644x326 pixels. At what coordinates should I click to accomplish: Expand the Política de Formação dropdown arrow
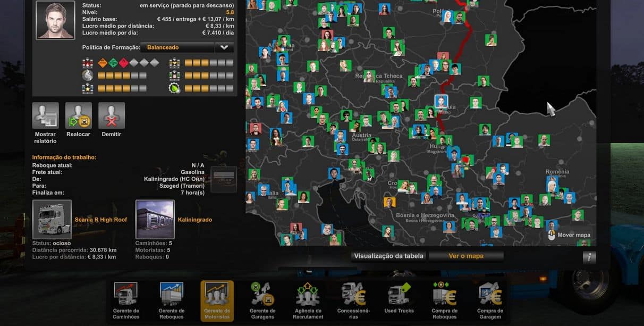pyautogui.click(x=224, y=47)
